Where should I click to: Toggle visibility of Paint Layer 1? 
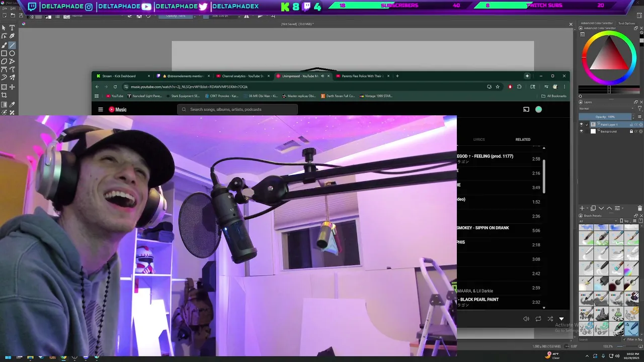coord(582,125)
